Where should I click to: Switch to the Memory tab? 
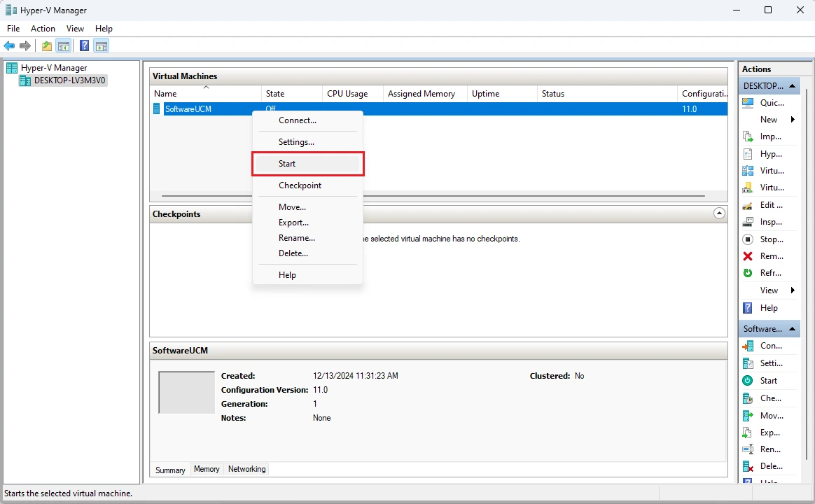point(207,469)
